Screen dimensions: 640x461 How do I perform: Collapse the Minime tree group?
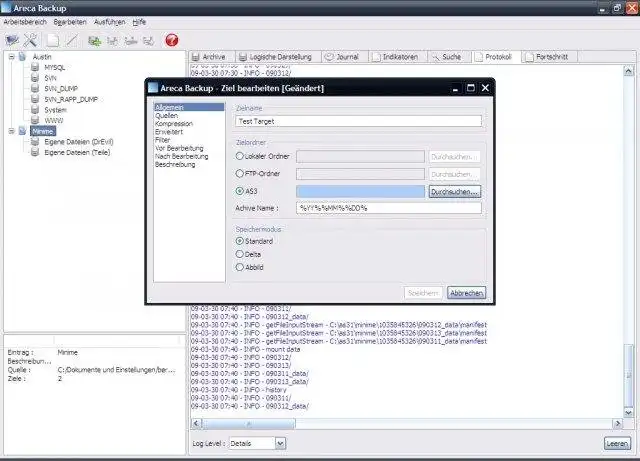point(11,131)
